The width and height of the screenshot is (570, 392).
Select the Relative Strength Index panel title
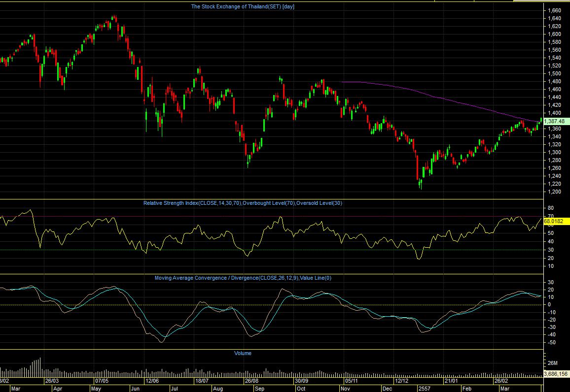click(243, 203)
